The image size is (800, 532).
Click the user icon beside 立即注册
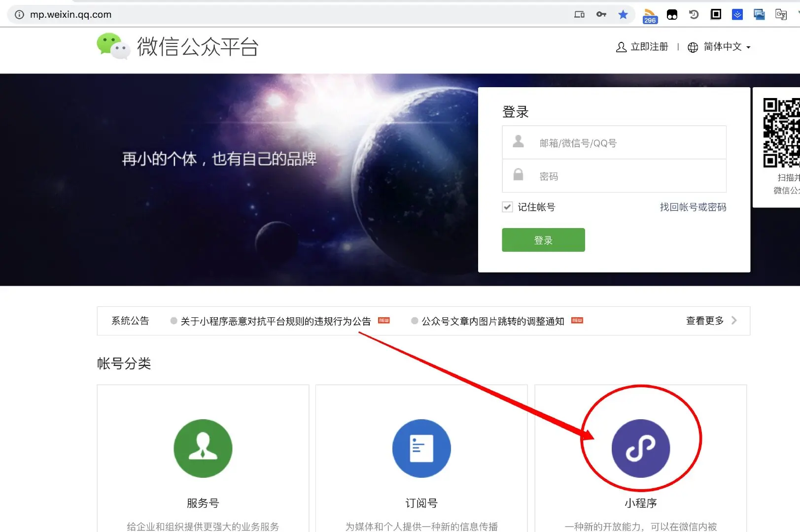tap(621, 47)
